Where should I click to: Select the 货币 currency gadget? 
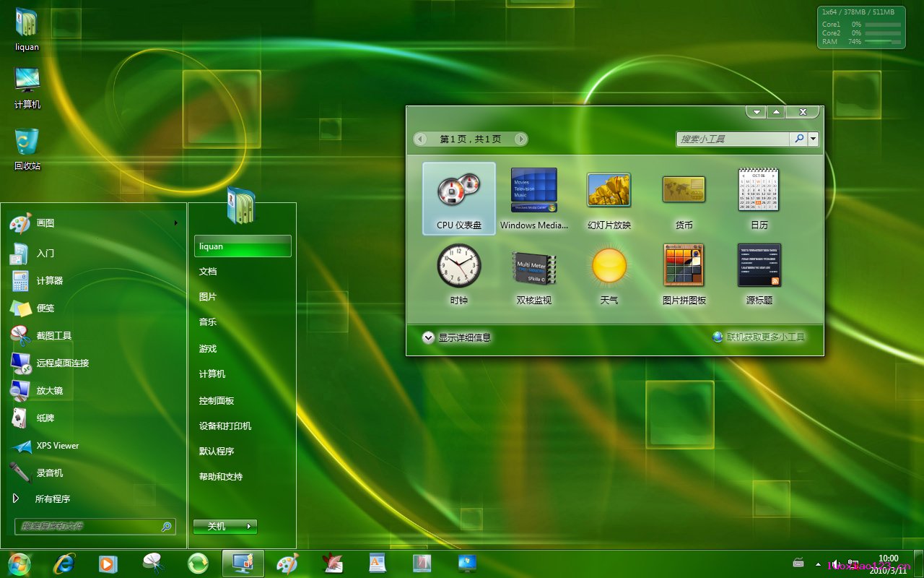[684, 190]
